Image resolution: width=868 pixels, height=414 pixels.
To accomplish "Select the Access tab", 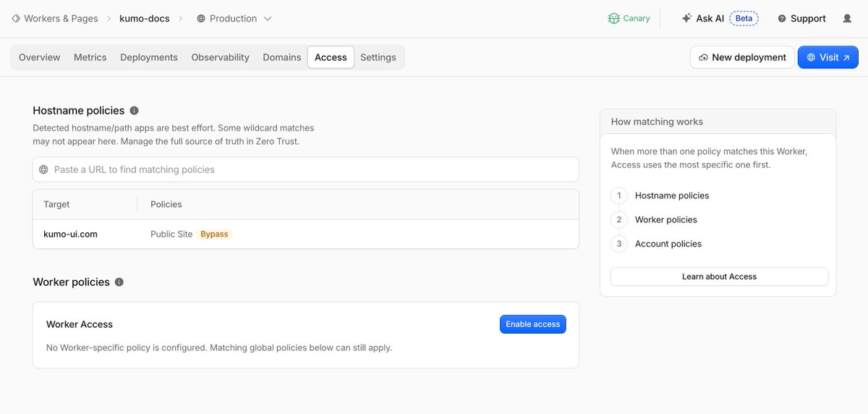I will click(x=331, y=57).
